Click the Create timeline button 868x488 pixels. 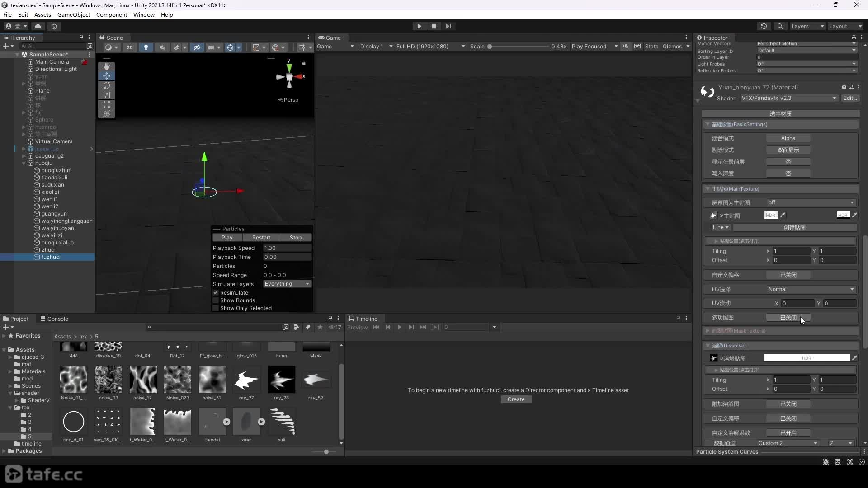pyautogui.click(x=516, y=399)
